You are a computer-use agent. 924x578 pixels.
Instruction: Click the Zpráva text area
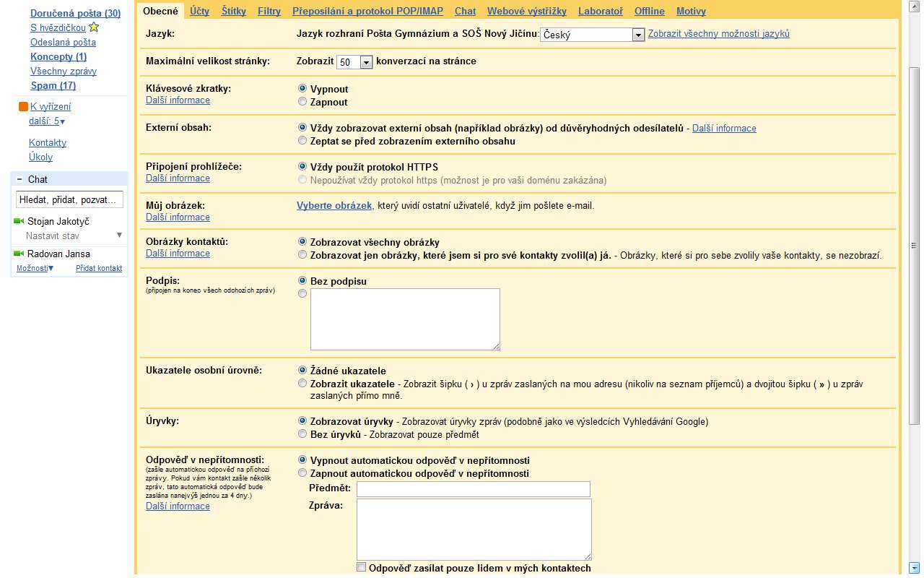[x=474, y=530]
